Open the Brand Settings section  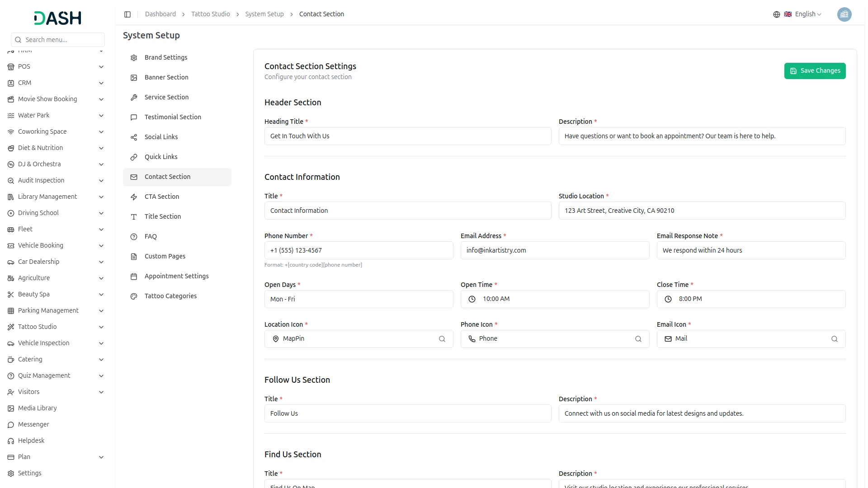tap(166, 57)
